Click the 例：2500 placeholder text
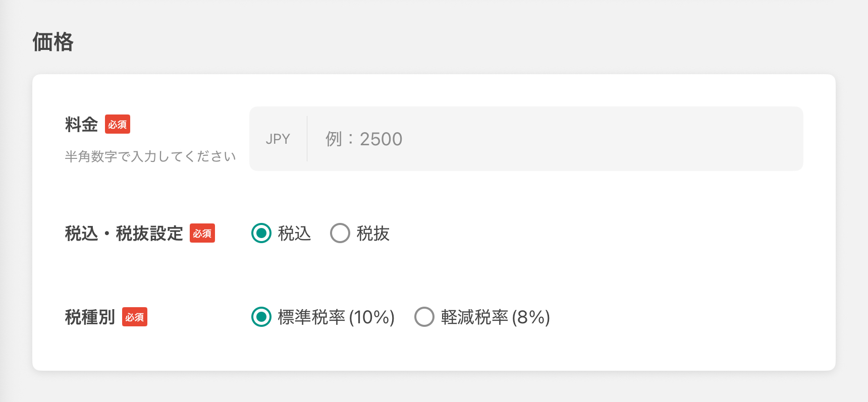 tap(364, 139)
